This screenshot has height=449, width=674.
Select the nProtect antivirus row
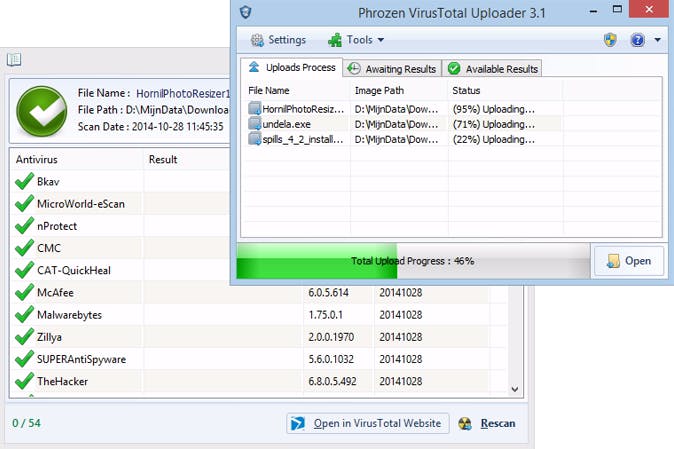(120, 226)
